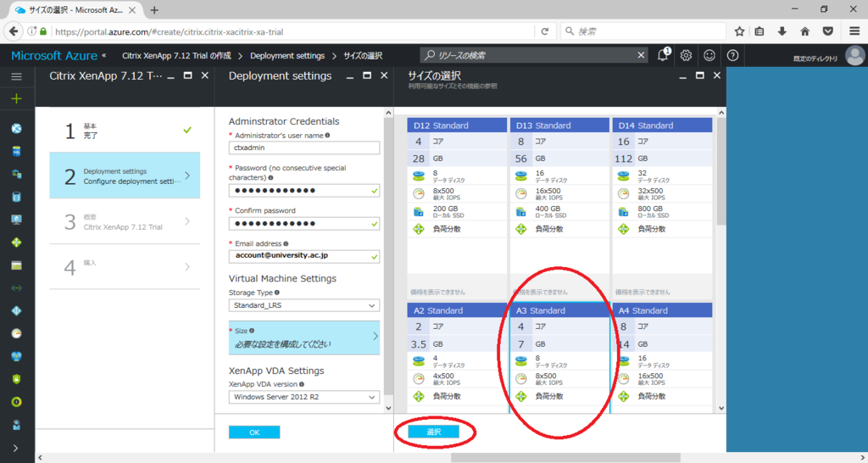Close the サイズの選択 browser tab
Image resolution: width=868 pixels, height=463 pixels.
(x=133, y=10)
